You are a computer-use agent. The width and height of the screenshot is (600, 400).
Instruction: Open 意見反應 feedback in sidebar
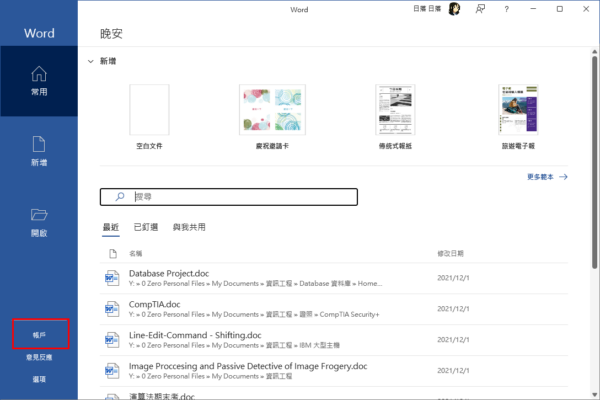[39, 357]
